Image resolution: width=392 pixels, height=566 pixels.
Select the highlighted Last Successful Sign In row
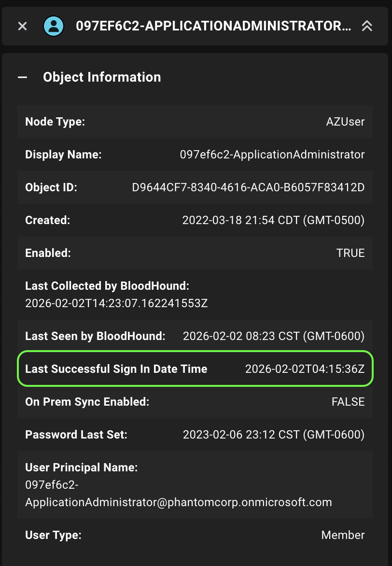(x=195, y=368)
